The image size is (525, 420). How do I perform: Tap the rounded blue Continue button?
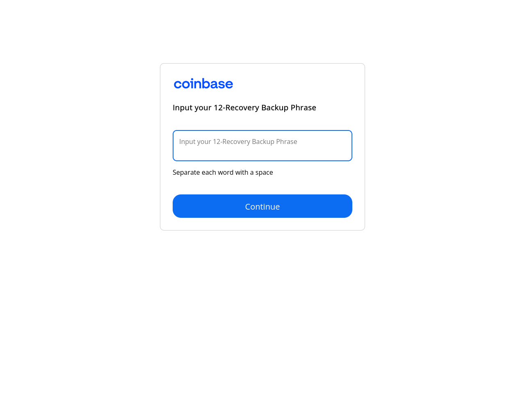pos(262,206)
